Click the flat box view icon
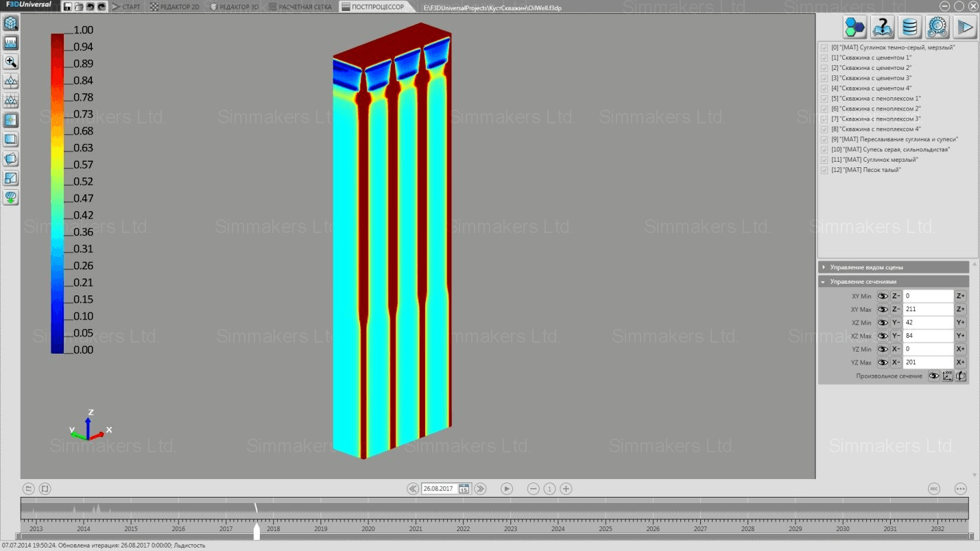Screen dimensions: 980x551 click(11, 139)
